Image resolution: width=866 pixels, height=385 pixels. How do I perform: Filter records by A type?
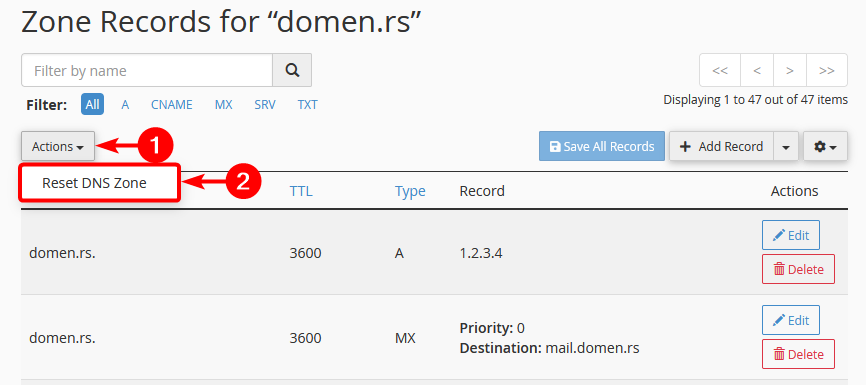tap(125, 104)
